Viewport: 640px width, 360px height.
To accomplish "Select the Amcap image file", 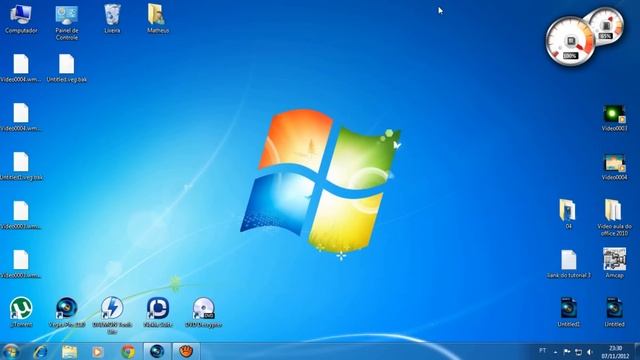I will 614,263.
